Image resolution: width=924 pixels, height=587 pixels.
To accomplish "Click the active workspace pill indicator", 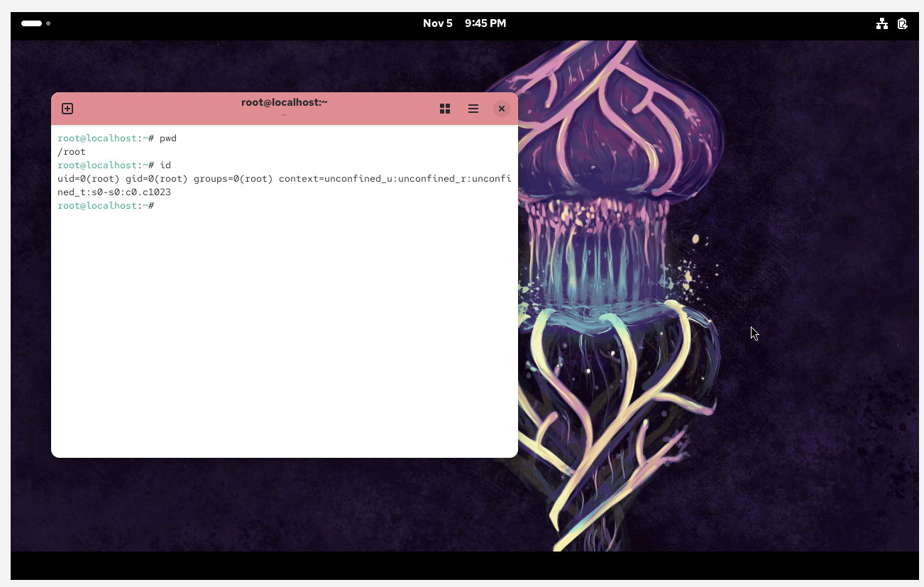I will click(31, 23).
